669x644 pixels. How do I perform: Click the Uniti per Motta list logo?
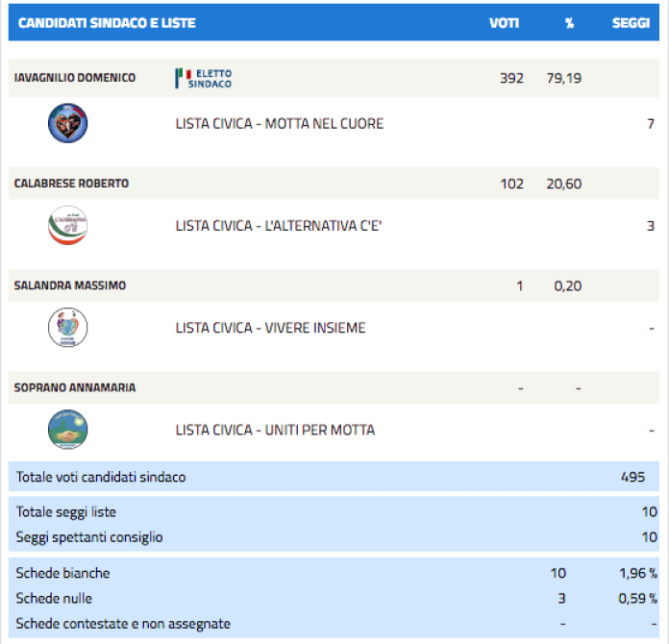(x=68, y=430)
